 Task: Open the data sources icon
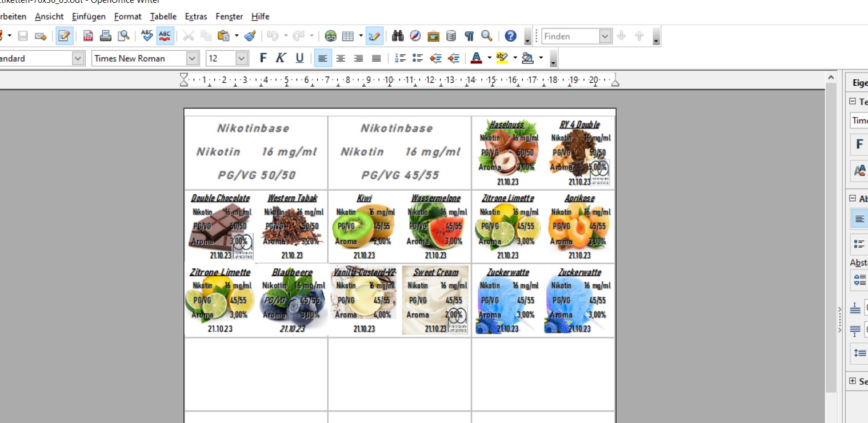451,37
